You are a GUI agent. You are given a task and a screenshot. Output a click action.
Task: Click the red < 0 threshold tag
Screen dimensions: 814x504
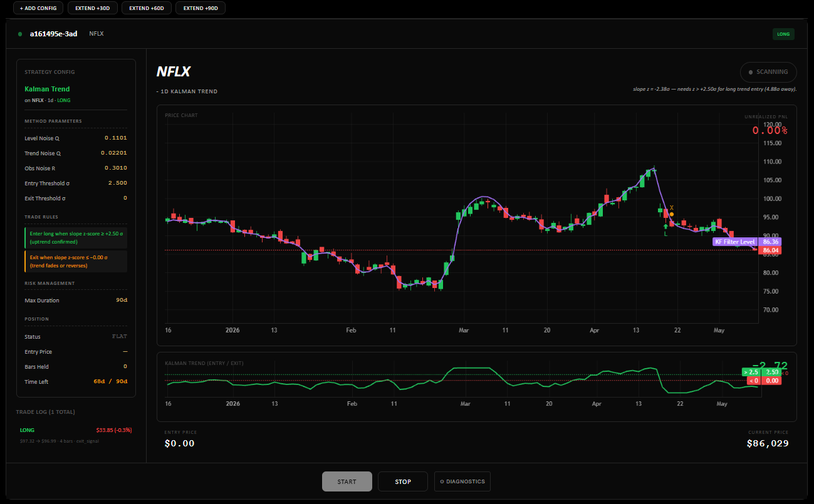pyautogui.click(x=753, y=381)
